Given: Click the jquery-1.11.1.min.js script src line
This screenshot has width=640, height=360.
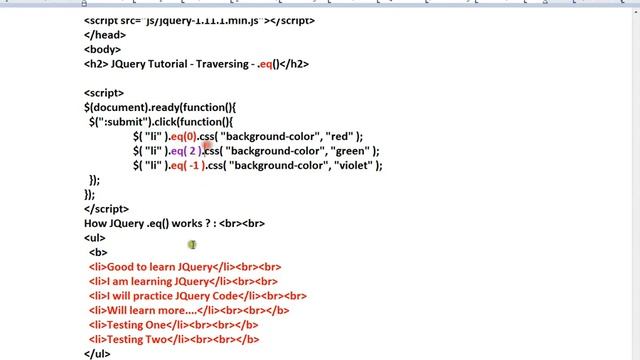Looking at the screenshot, I should (199, 20).
